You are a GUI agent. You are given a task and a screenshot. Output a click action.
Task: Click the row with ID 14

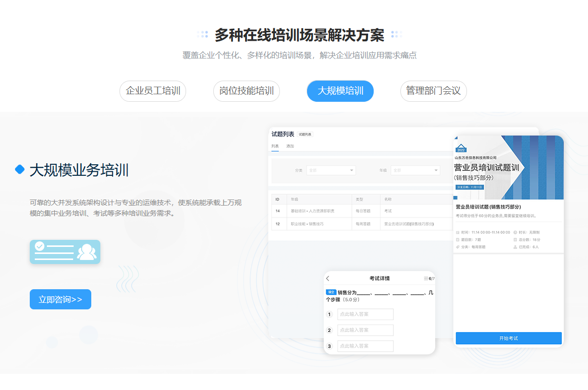click(x=362, y=211)
